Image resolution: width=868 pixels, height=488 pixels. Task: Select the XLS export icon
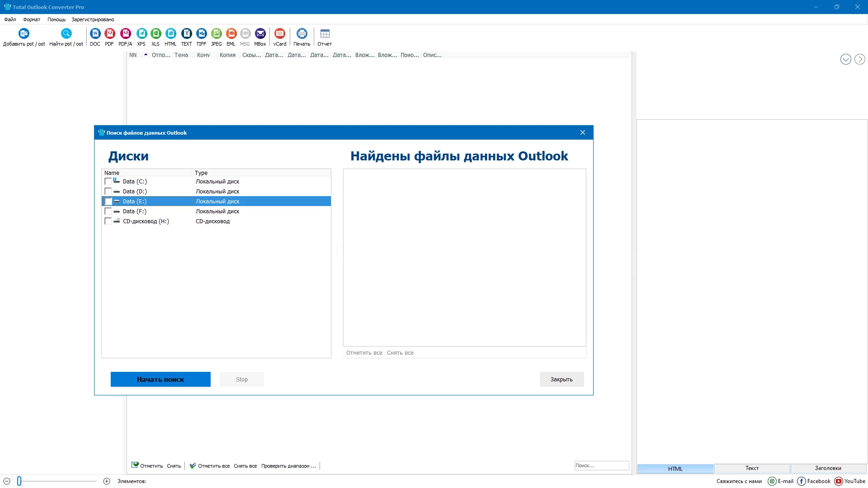[x=156, y=33]
